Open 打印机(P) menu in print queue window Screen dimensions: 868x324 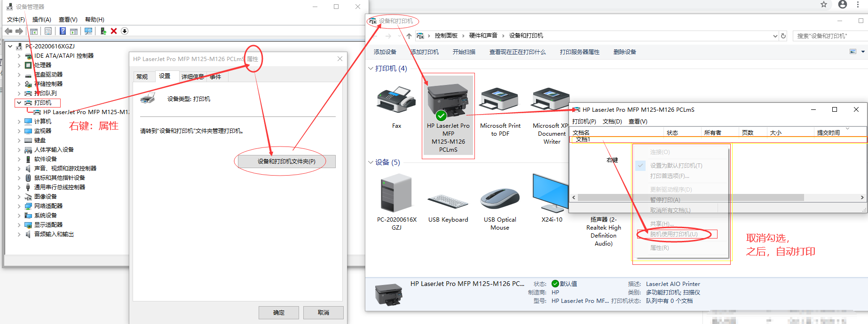(x=584, y=122)
